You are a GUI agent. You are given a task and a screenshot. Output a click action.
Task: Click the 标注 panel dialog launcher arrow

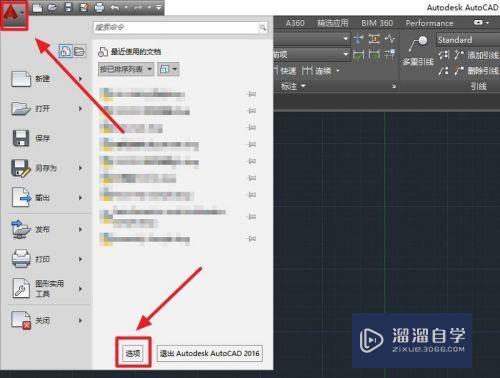(394, 87)
